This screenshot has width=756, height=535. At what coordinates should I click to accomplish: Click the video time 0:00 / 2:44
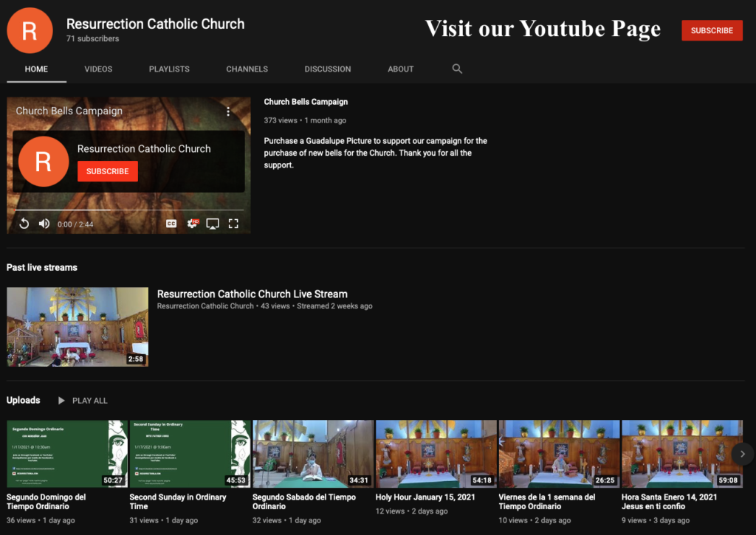tap(75, 224)
